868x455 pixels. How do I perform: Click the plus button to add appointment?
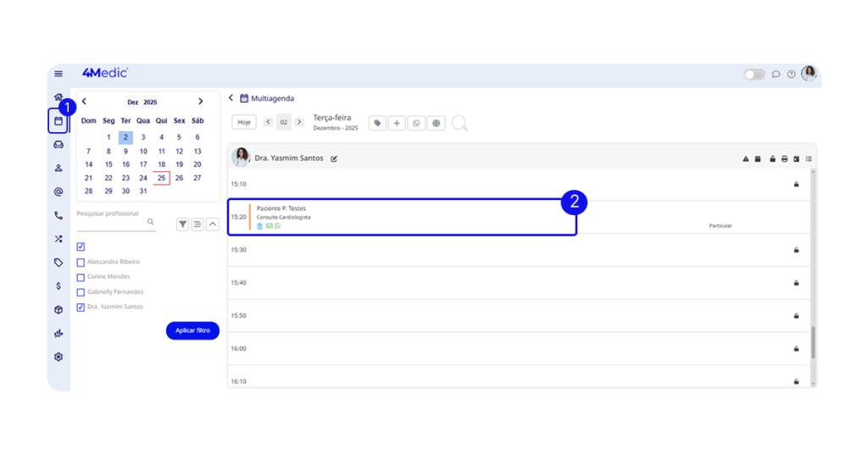click(397, 123)
